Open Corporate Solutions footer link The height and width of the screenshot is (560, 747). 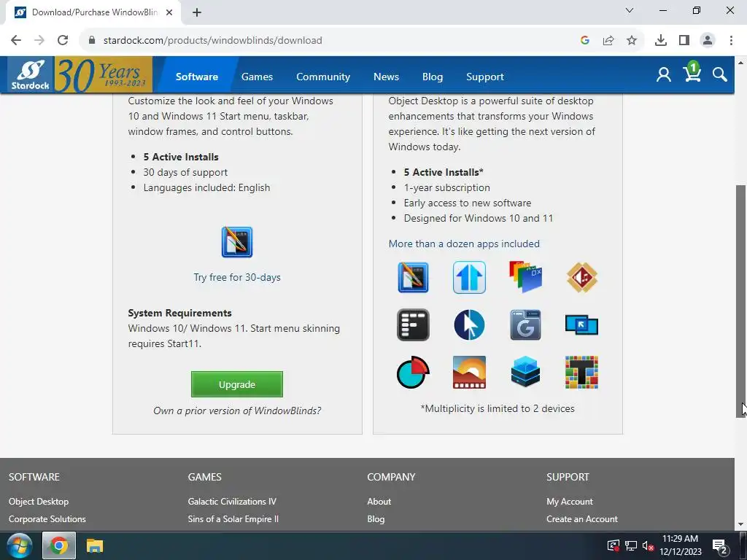click(47, 519)
